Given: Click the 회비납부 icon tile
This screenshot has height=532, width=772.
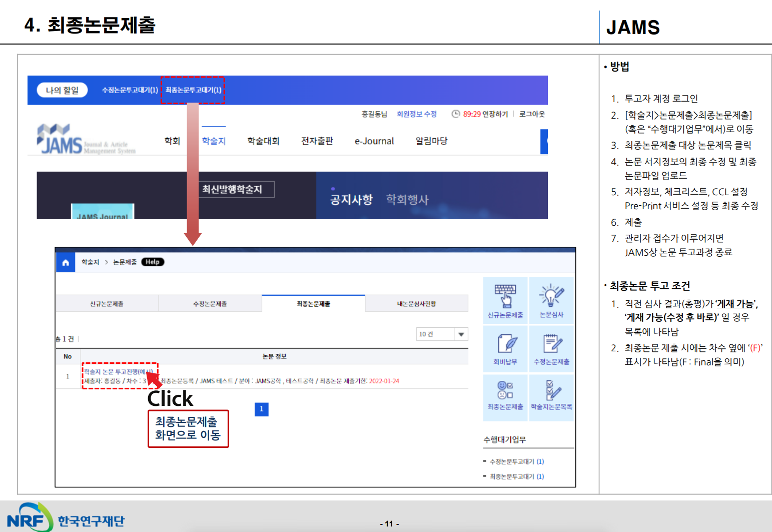Looking at the screenshot, I should (x=505, y=349).
